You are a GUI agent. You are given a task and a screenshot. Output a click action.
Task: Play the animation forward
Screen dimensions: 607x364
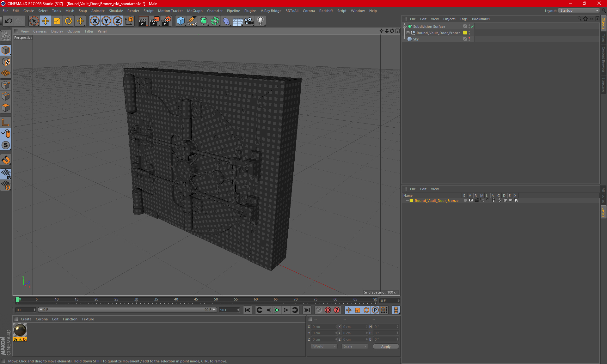(277, 310)
